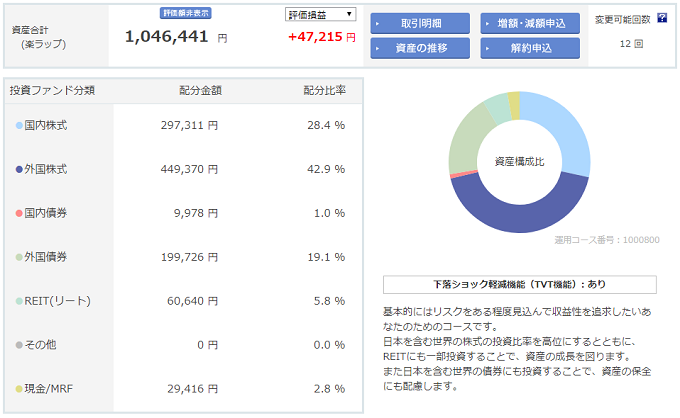
Task: Click the total asset value 1,046,441 円
Action: click(176, 37)
